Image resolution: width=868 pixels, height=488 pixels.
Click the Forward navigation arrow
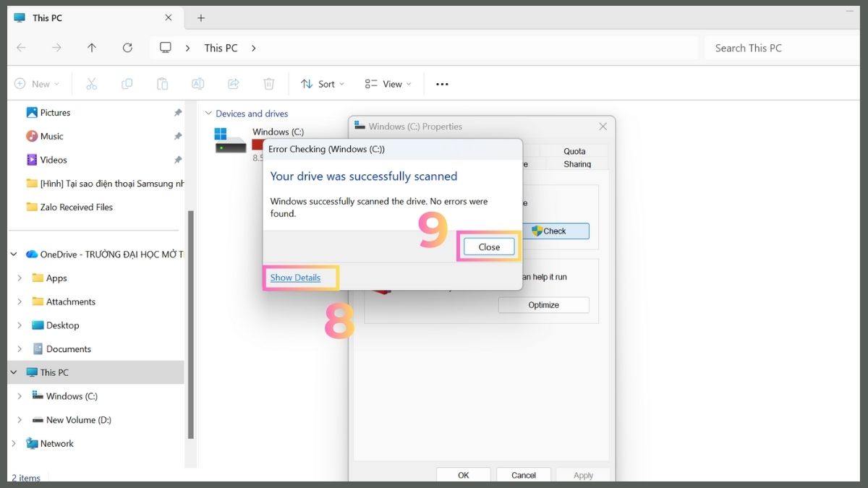coord(56,48)
